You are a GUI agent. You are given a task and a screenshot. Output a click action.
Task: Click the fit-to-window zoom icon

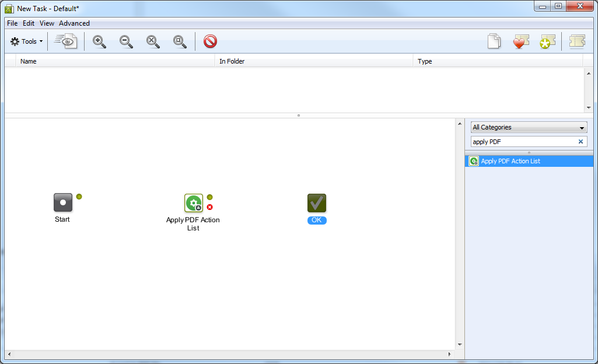(x=180, y=41)
